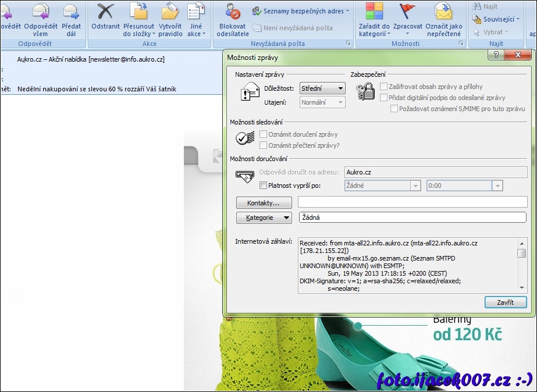
Task: Click Blokovat odesílatele icon
Action: coord(233,11)
